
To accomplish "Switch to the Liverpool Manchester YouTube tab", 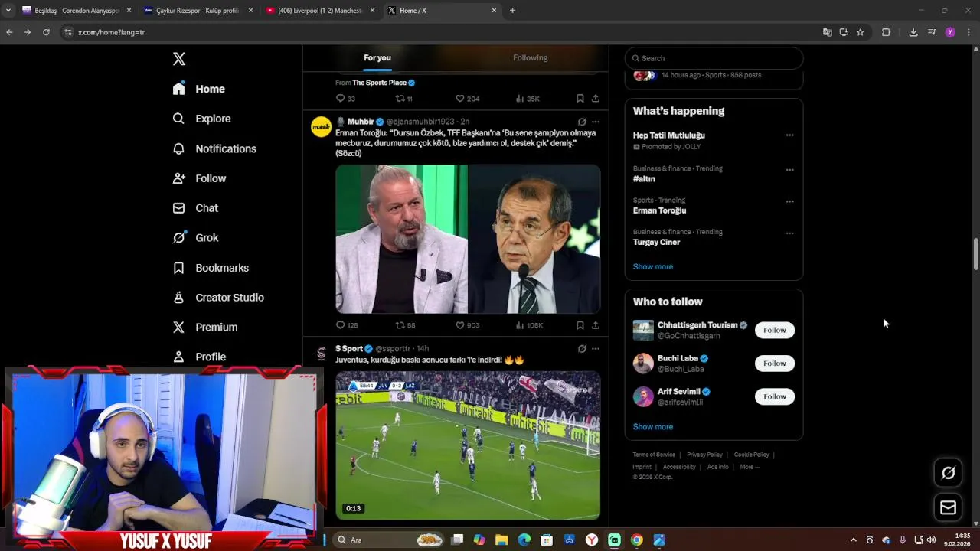I will pos(320,11).
